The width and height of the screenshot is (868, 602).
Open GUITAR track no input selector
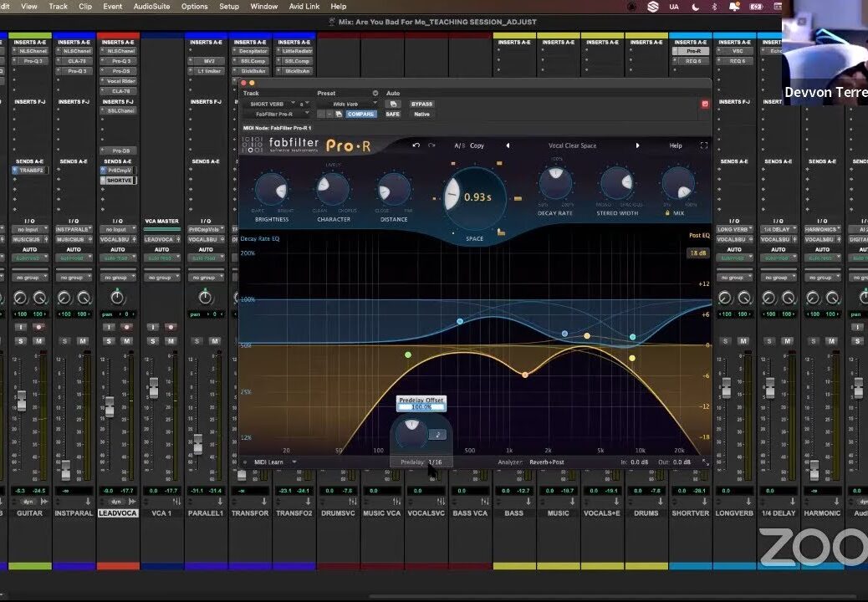pos(29,229)
